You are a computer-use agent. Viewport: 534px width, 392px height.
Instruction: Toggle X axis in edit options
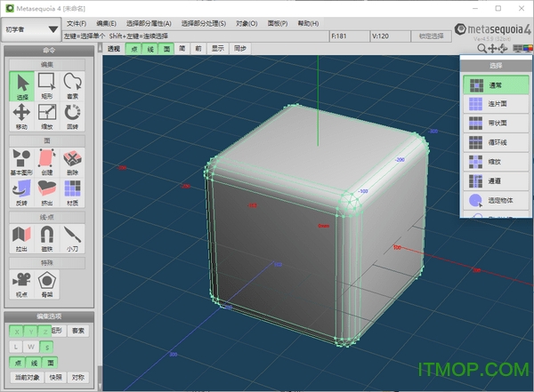17,331
